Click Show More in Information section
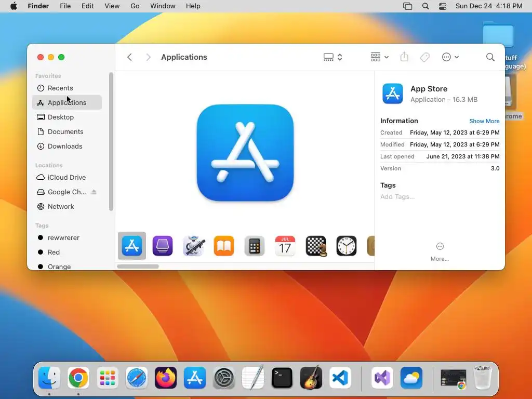The height and width of the screenshot is (399, 532). 484,121
